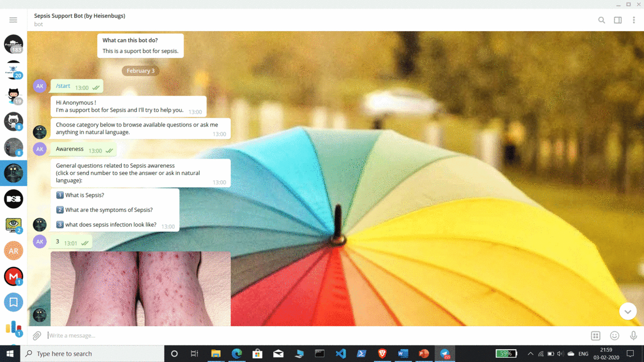Open the Windows notification center

tap(631, 354)
